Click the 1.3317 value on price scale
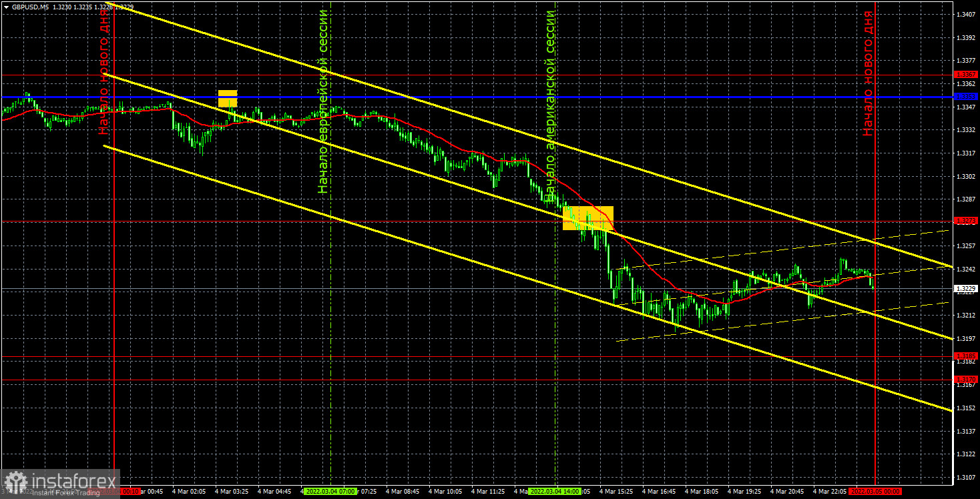The height and width of the screenshot is (499, 980). point(966,153)
